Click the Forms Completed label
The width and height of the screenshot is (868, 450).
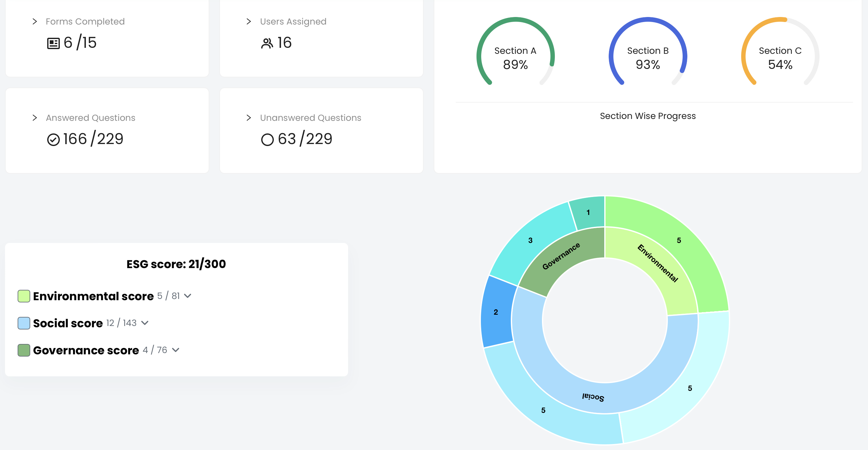click(85, 22)
